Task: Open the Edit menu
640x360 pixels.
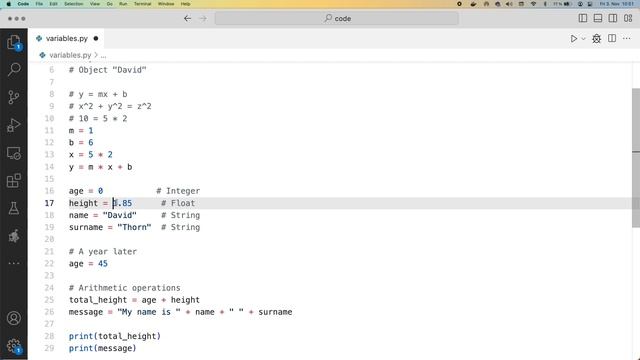Action: pos(53,4)
